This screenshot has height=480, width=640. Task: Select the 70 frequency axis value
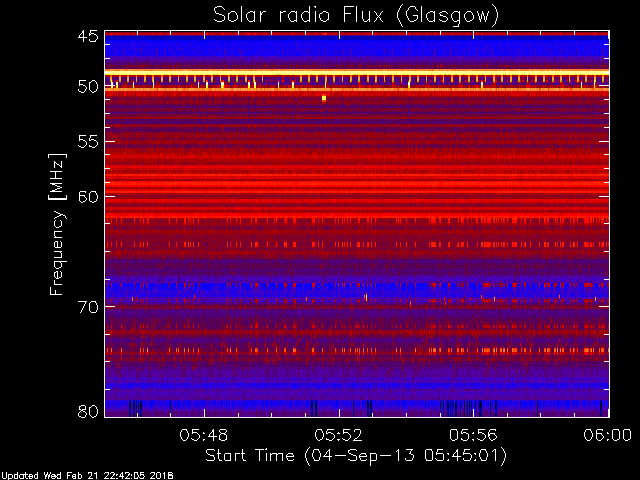click(88, 307)
